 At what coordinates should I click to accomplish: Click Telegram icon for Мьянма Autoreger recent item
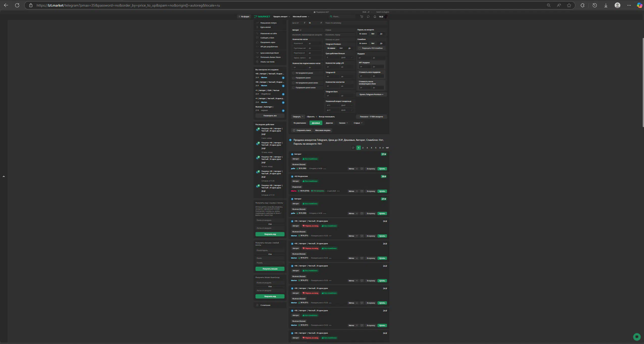(x=283, y=111)
